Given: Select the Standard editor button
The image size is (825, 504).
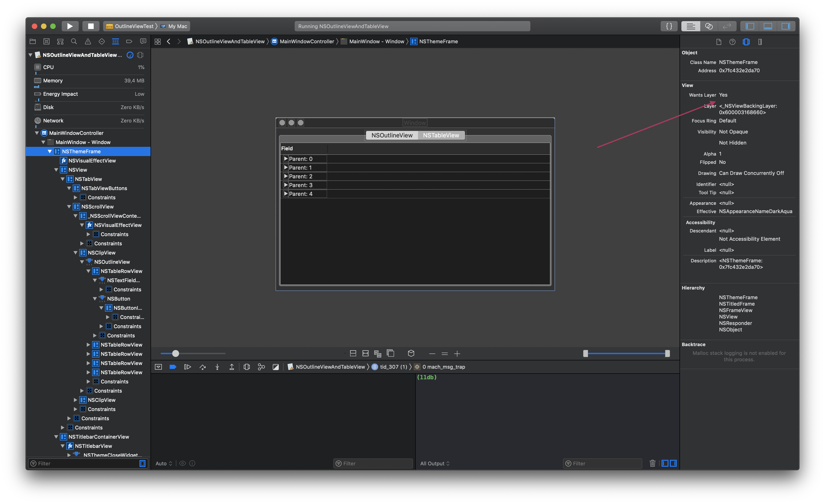Looking at the screenshot, I should (690, 26).
